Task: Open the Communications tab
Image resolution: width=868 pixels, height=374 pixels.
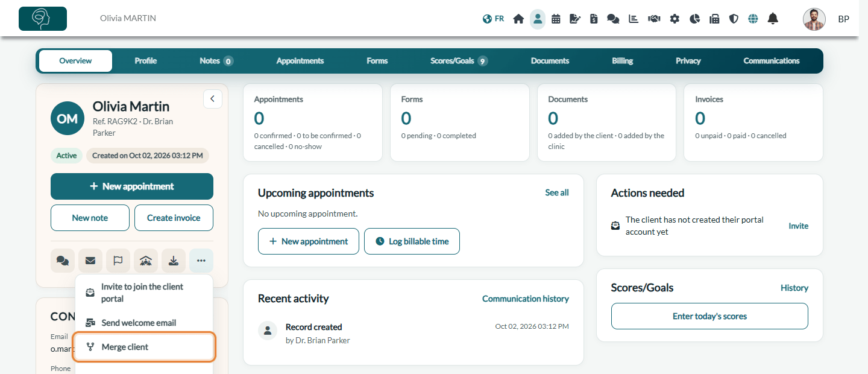Action: (x=772, y=61)
